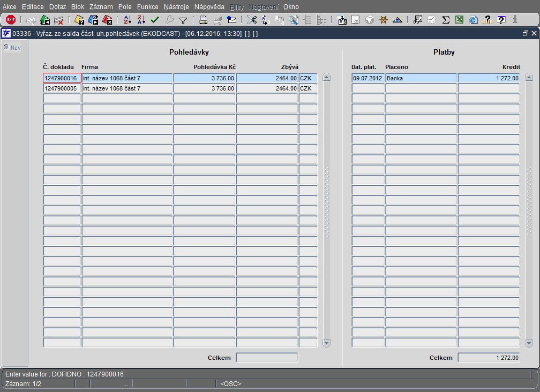Viewport: 540px width, 392px height.
Task: Click the magnifying glass search icon
Action: click(294, 20)
